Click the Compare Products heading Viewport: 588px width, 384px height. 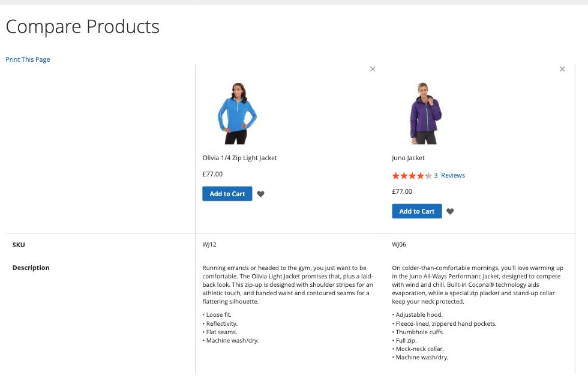pos(83,26)
